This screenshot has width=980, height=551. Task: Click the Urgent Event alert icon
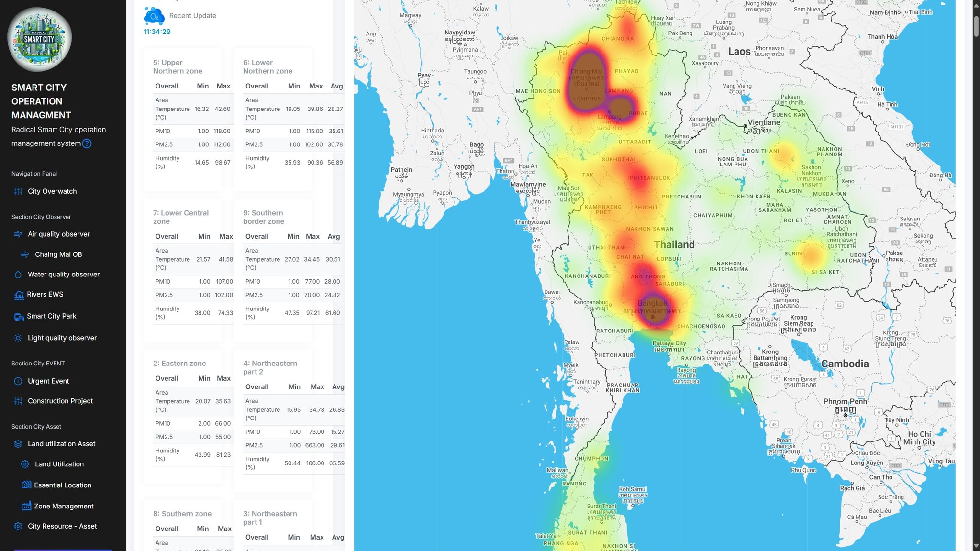[18, 381]
